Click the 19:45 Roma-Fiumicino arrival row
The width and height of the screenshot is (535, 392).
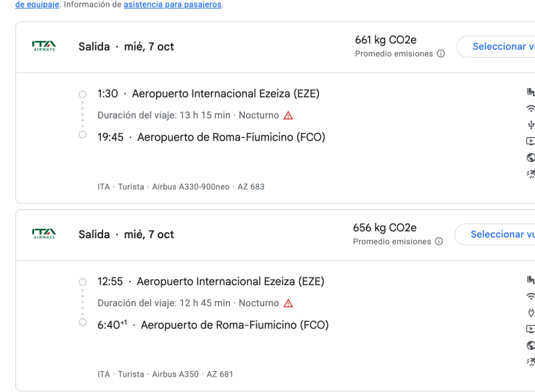click(x=211, y=137)
